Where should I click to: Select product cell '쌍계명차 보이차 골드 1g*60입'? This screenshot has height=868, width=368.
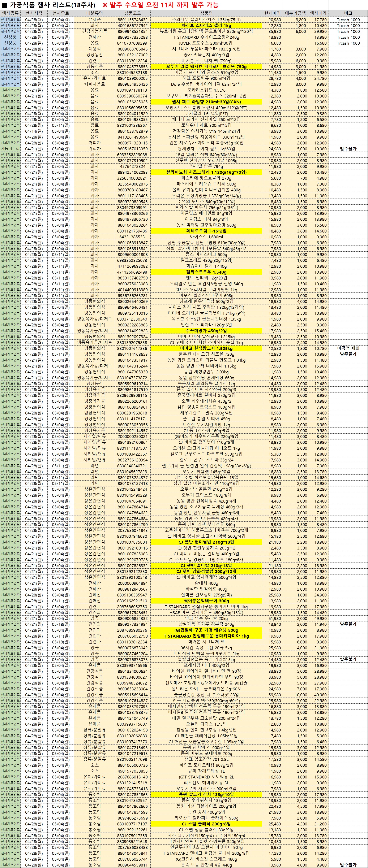coord(206,149)
